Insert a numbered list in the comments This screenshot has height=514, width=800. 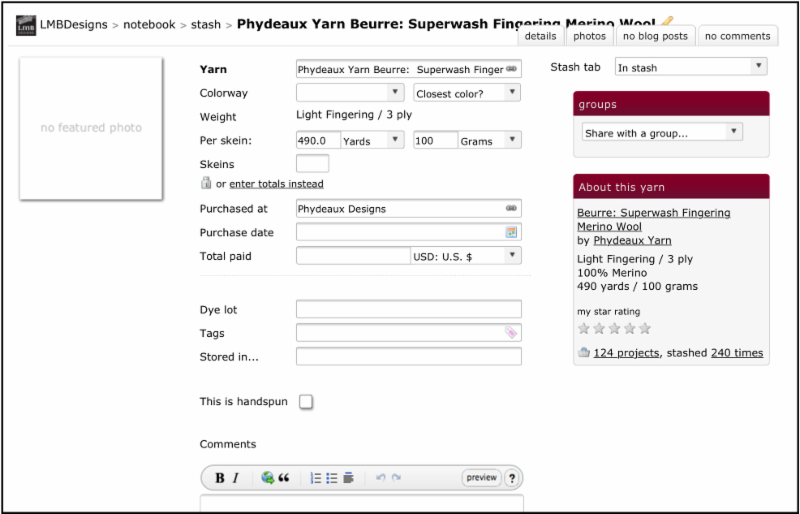click(x=316, y=478)
